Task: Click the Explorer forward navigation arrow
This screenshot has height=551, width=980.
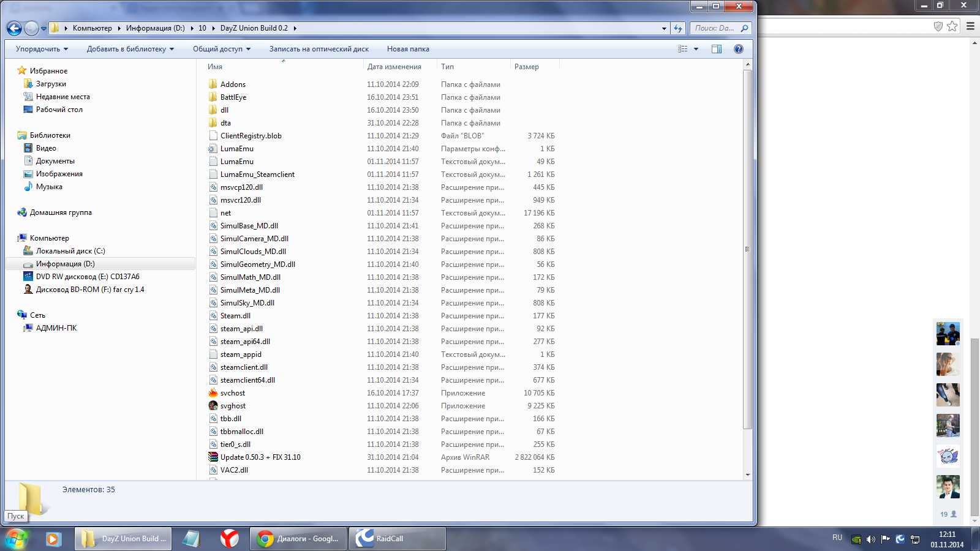Action: [31, 28]
